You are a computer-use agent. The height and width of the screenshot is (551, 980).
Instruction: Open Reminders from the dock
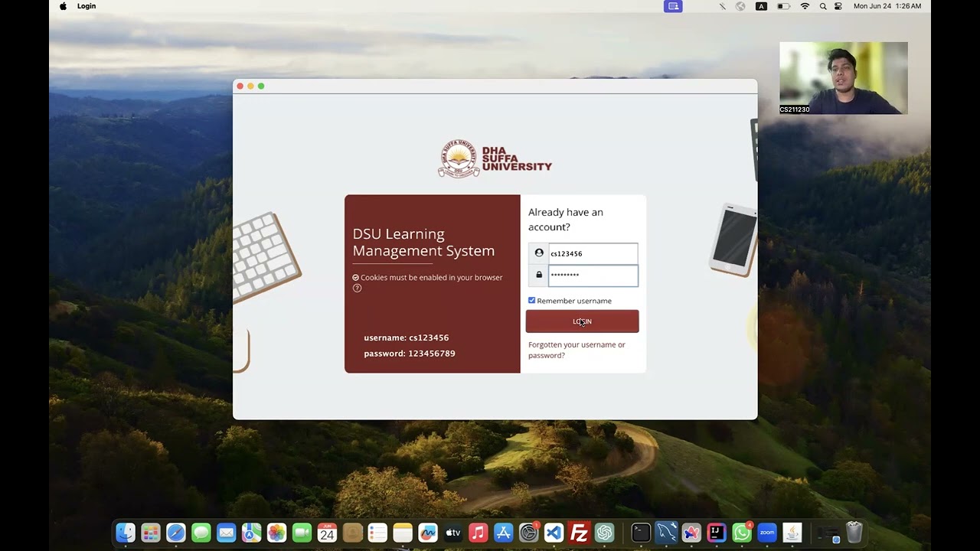(377, 533)
